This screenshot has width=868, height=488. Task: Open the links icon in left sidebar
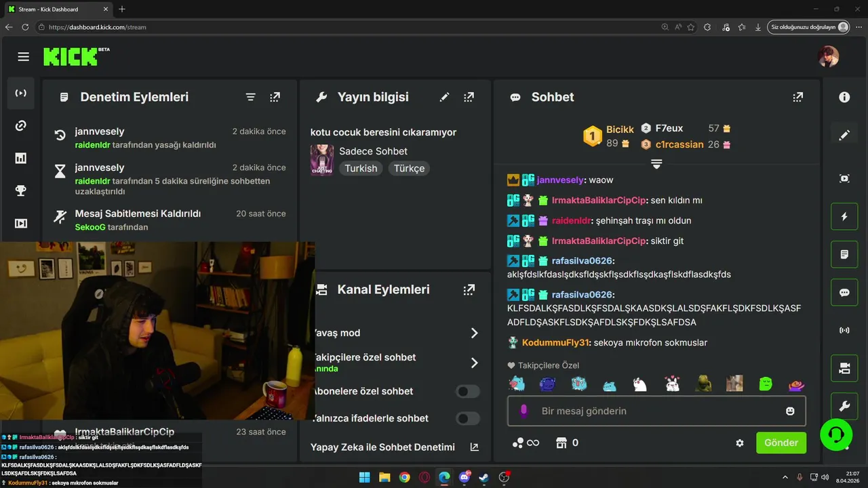pyautogui.click(x=21, y=125)
